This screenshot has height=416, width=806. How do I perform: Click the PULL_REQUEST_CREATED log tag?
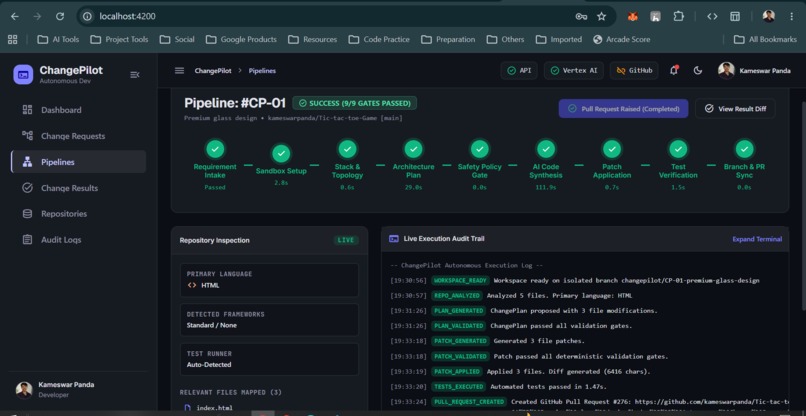[469, 402]
